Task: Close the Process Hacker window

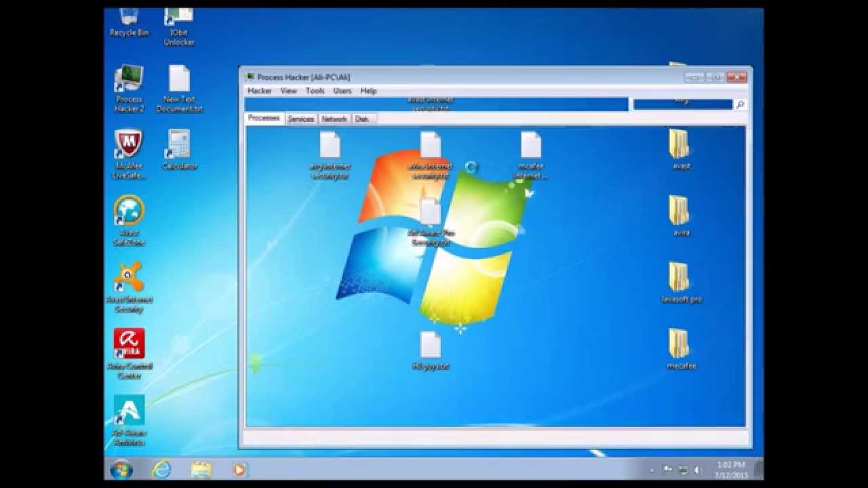Action: coord(736,77)
